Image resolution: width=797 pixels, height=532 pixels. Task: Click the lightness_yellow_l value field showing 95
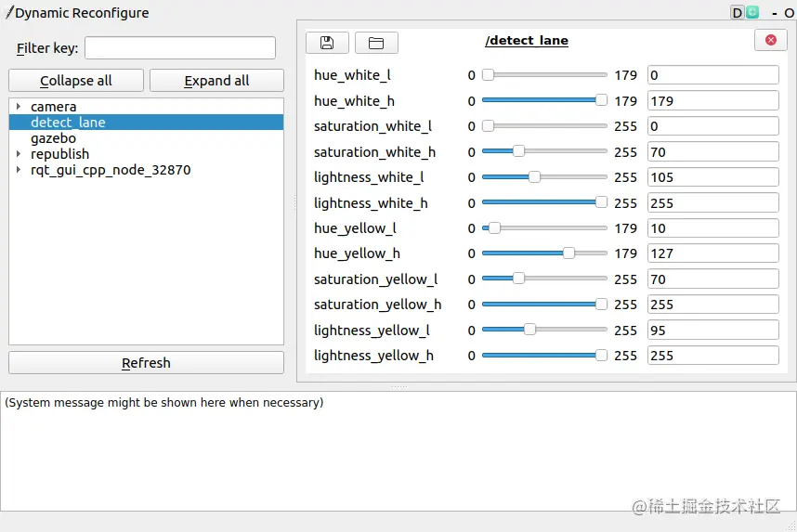713,330
